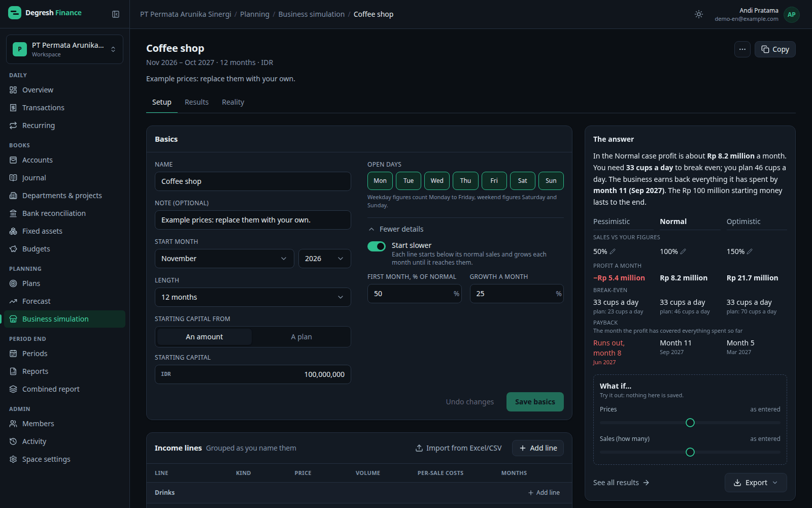Click the Name input field
The width and height of the screenshot is (812, 508).
253,181
